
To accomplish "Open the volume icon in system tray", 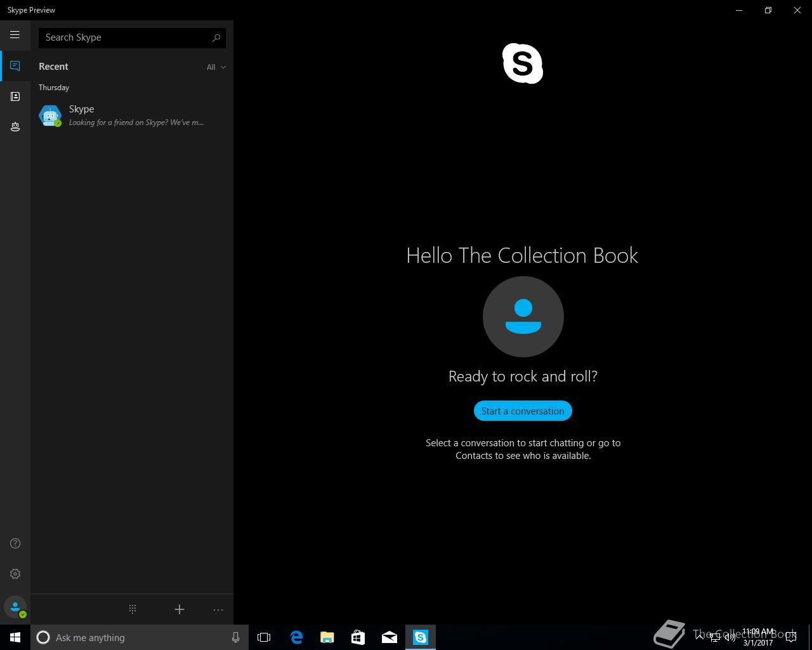I will point(730,638).
